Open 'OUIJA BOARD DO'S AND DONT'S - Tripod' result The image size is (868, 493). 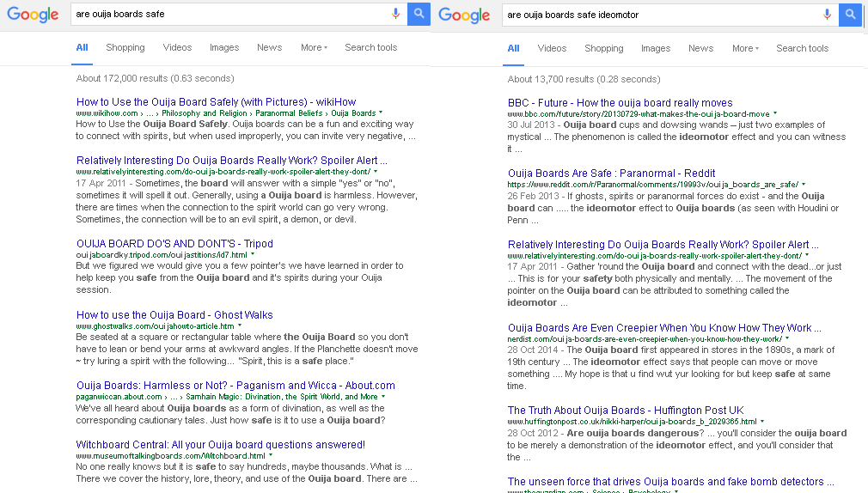(x=174, y=243)
